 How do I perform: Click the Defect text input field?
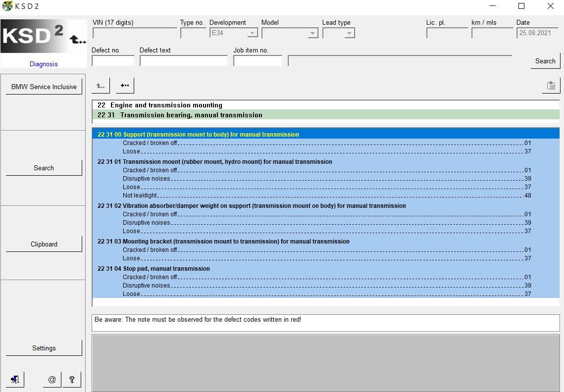[183, 61]
